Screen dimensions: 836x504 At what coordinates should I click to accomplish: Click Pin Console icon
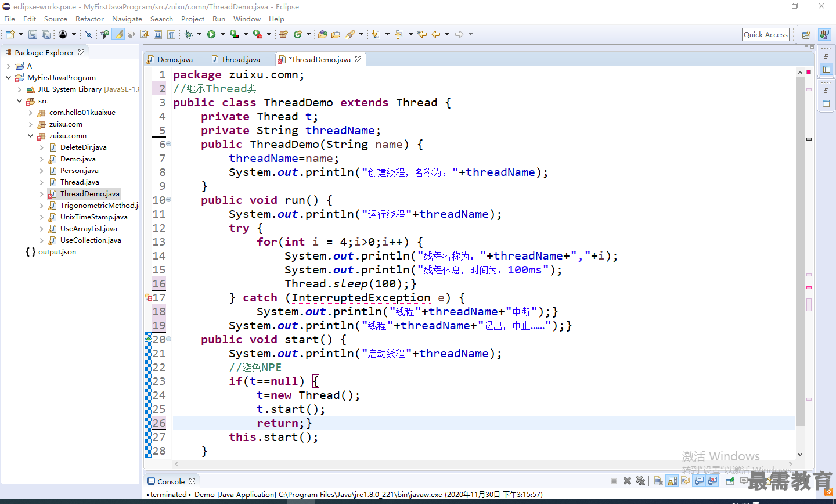coord(730,481)
